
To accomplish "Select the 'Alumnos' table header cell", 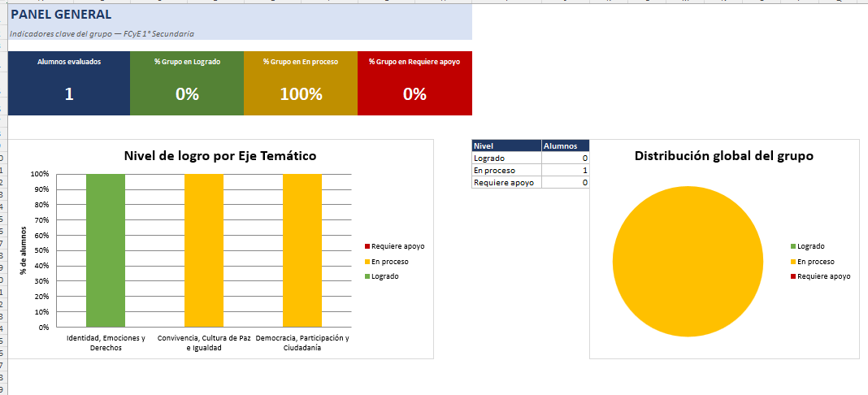I will pos(565,146).
